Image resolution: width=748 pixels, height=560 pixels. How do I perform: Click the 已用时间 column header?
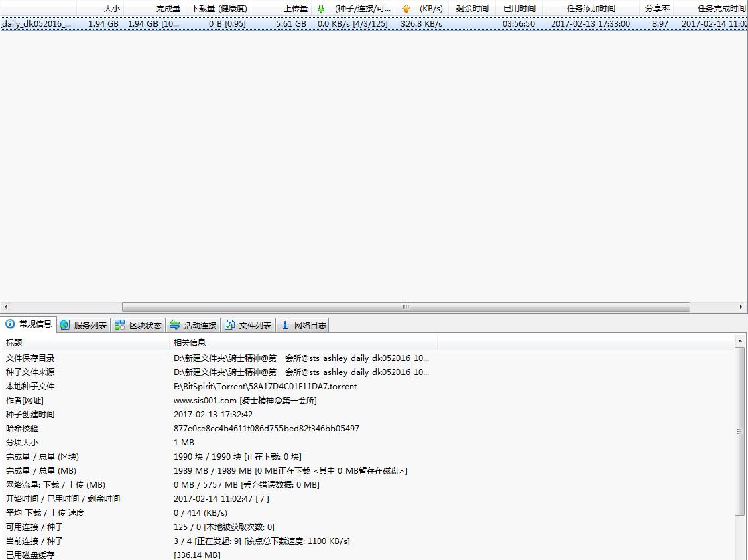coord(519,9)
